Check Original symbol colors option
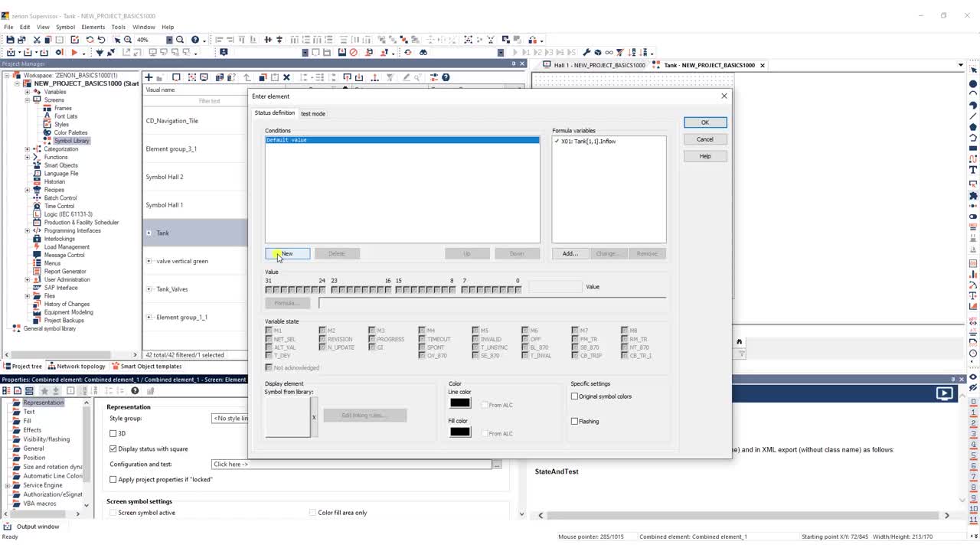This screenshot has height=551, width=980. (x=574, y=396)
